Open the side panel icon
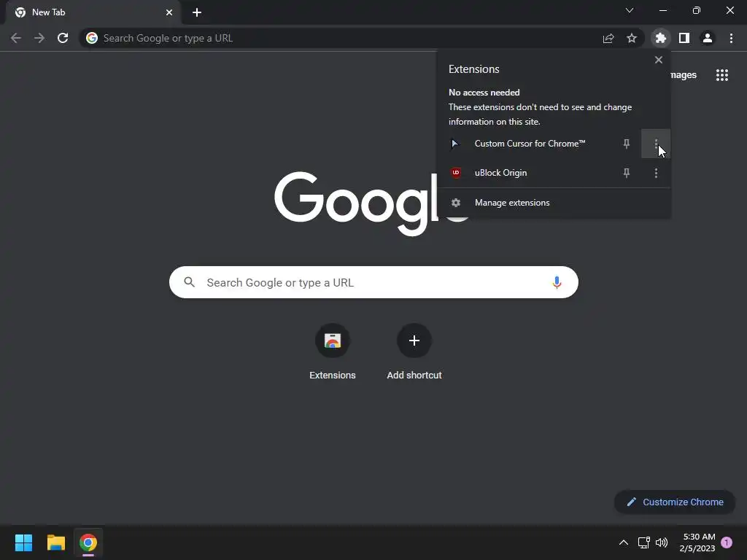 (x=684, y=38)
